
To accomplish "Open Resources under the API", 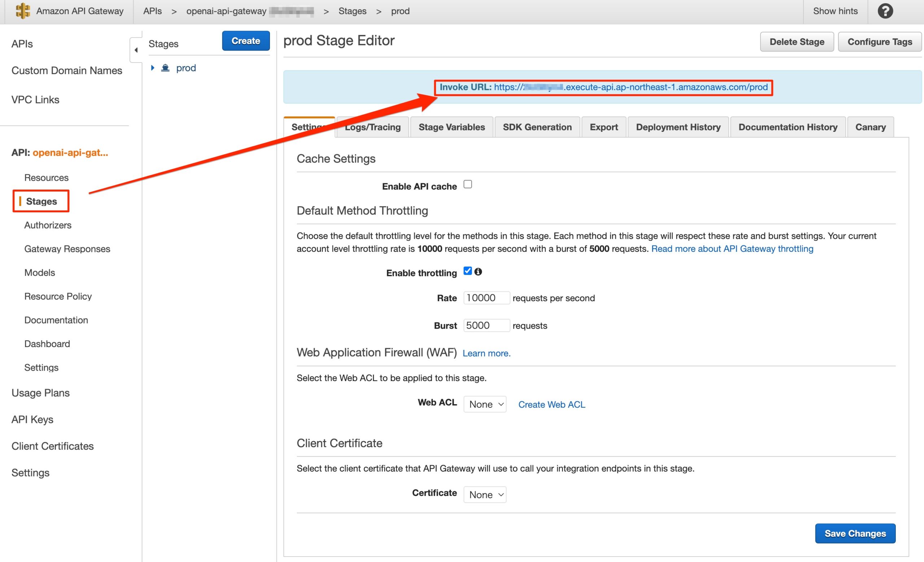I will click(x=47, y=178).
